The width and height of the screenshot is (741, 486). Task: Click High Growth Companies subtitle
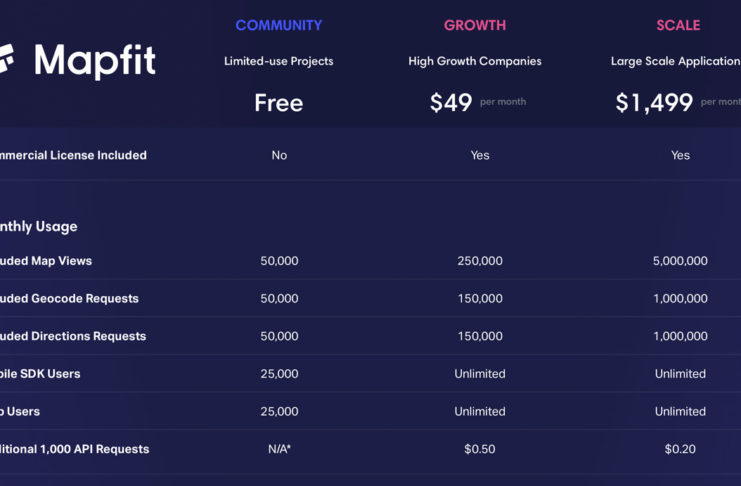pyautogui.click(x=475, y=61)
